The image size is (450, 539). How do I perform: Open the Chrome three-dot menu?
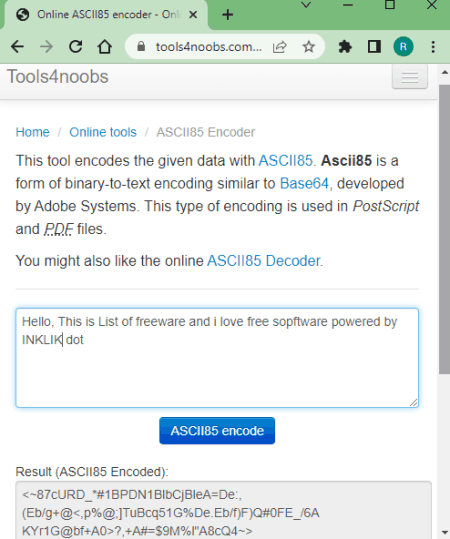point(433,47)
